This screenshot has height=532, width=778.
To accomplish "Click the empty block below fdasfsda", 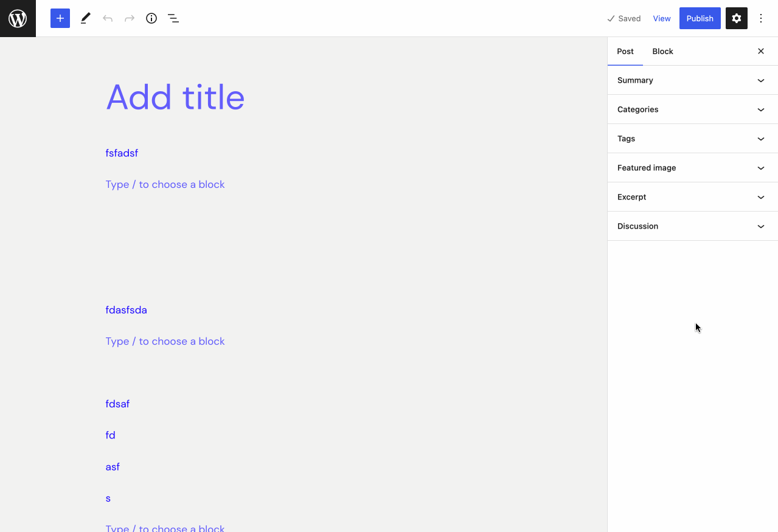I will click(x=165, y=341).
